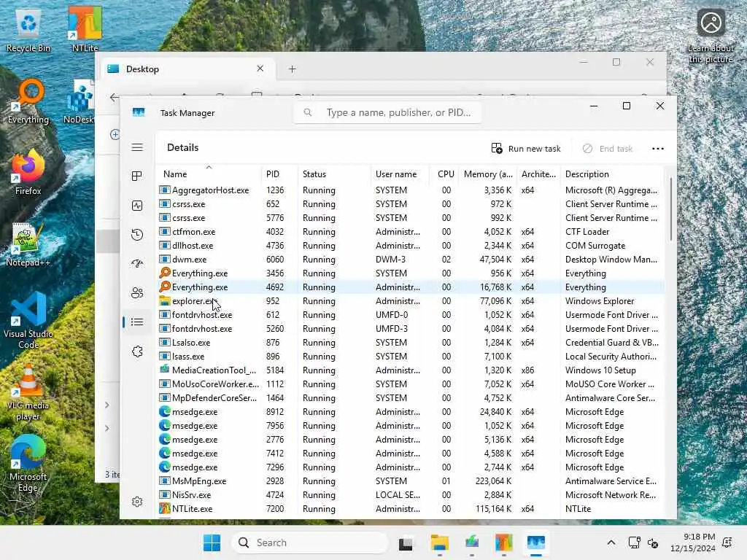This screenshot has height=560, width=747.
Task: Open Recycle Bin desktop icon
Action: coord(28,29)
